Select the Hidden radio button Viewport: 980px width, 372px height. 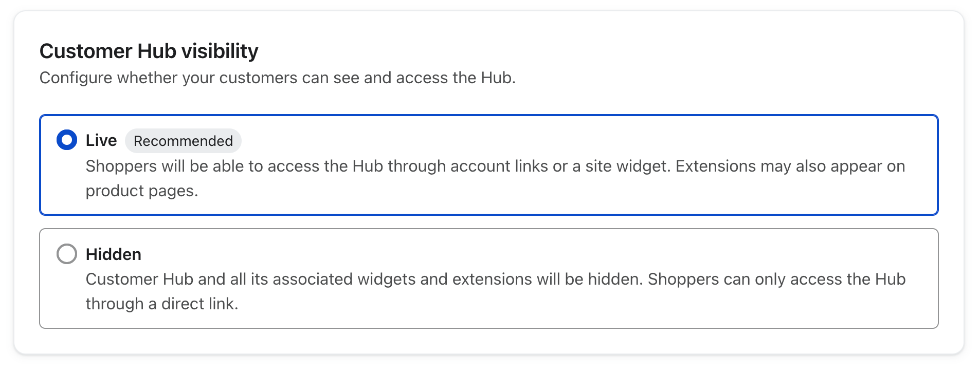tap(67, 254)
